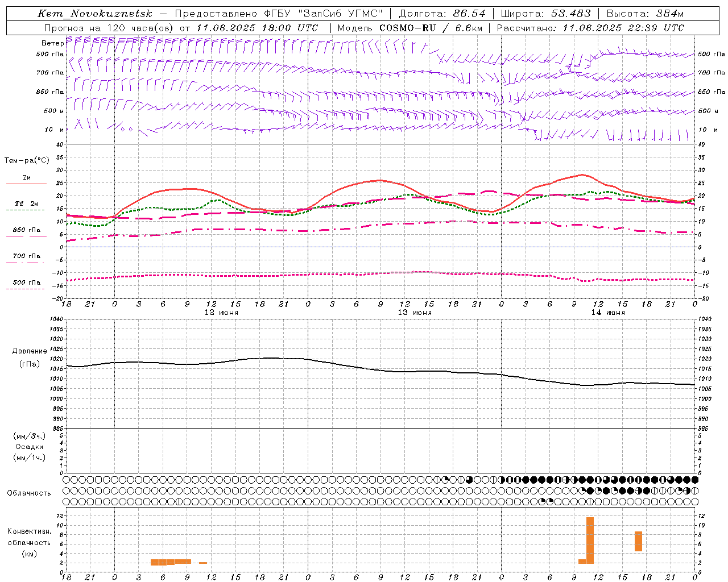Click the text Предоставлено ФГБУ "ЗапСиб УГМС"

279,14
